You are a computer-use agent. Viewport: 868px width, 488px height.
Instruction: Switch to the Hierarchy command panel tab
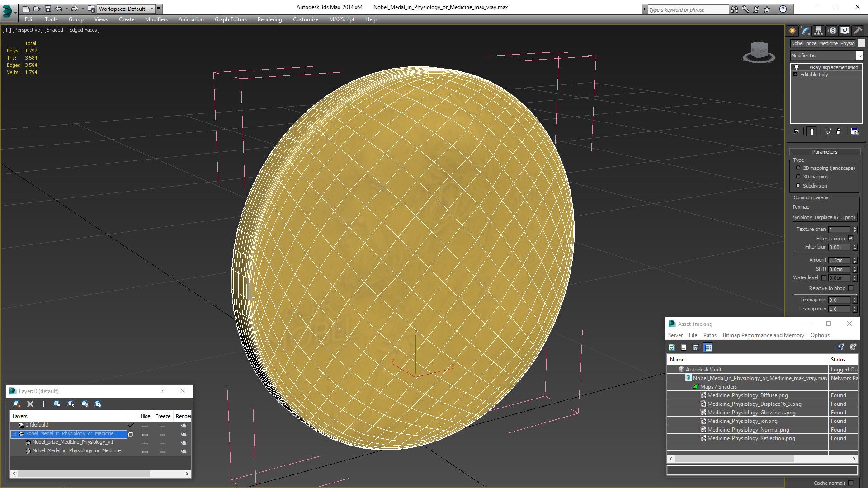tap(819, 31)
